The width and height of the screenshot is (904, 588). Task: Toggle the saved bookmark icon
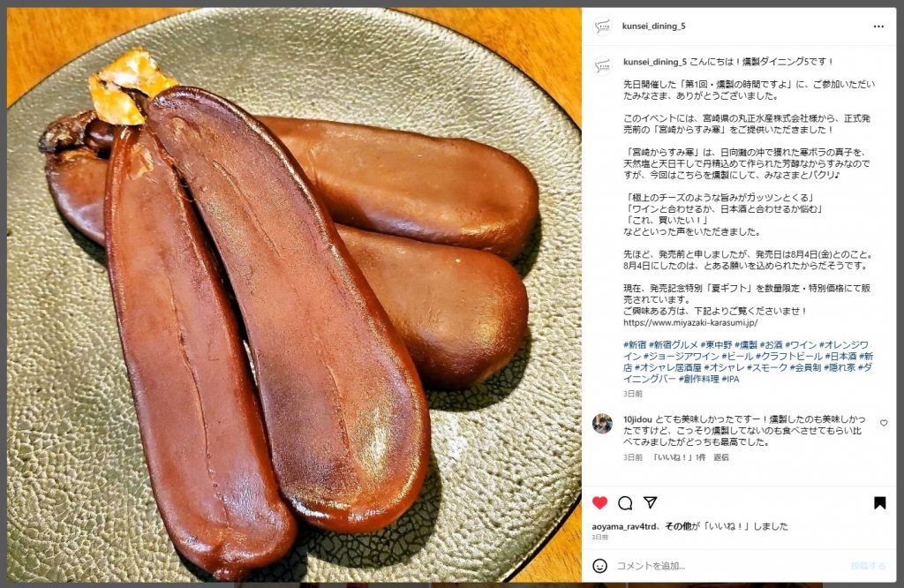click(x=880, y=503)
